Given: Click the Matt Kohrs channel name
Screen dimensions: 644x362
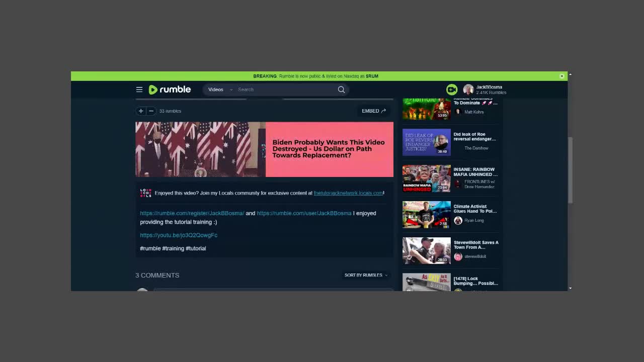Looking at the screenshot, I should click(474, 112).
